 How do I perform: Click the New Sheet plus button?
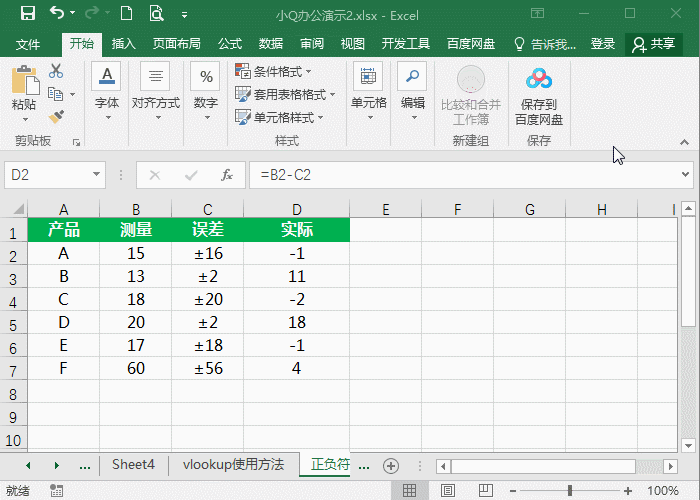(391, 466)
